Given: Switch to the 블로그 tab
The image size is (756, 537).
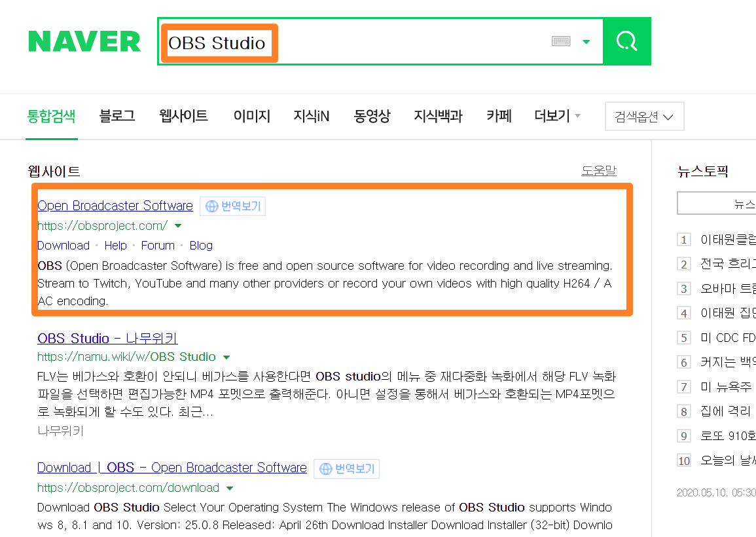Looking at the screenshot, I should (x=117, y=117).
